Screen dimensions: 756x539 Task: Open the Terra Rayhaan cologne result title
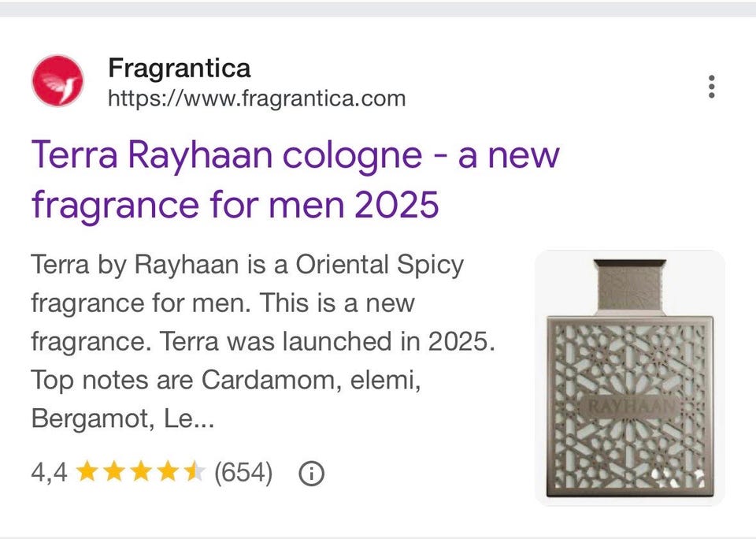pyautogui.click(x=295, y=180)
